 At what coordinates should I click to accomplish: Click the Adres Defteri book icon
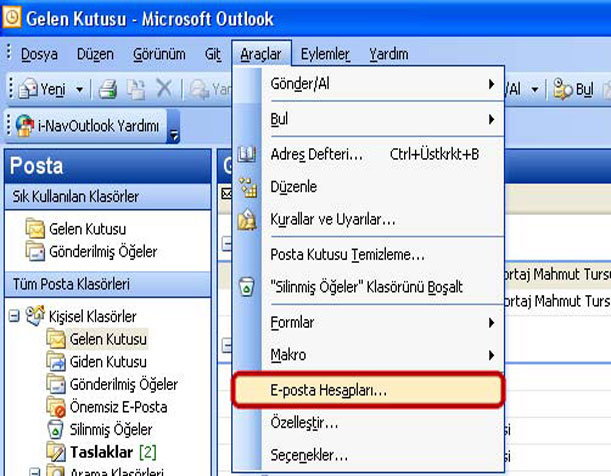point(247,154)
